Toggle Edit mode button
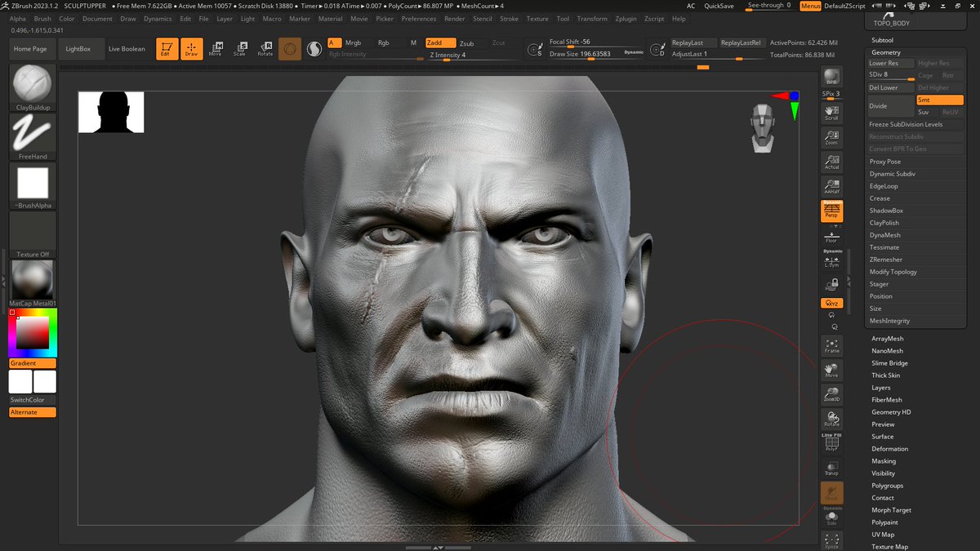This screenshot has width=980, height=551. pyautogui.click(x=167, y=49)
